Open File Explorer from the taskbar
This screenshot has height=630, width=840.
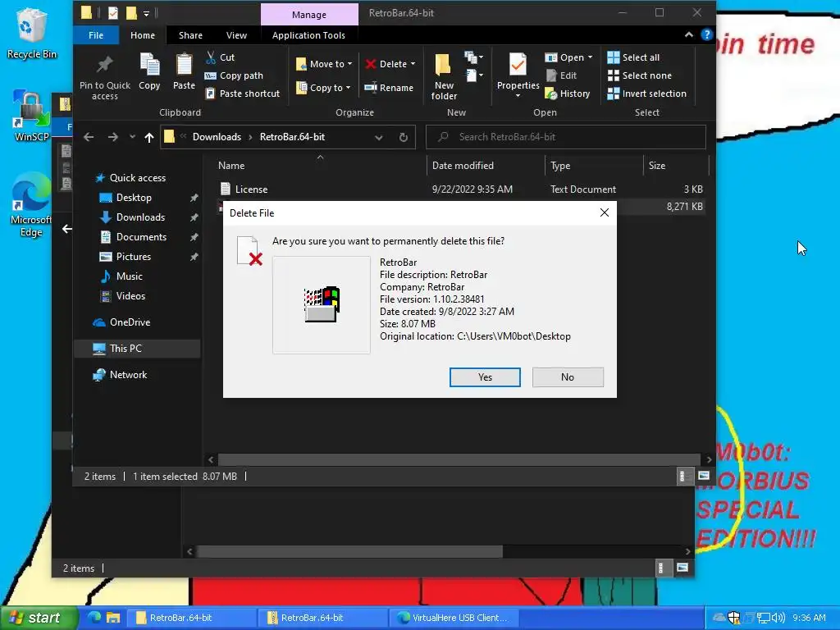pyautogui.click(x=113, y=617)
